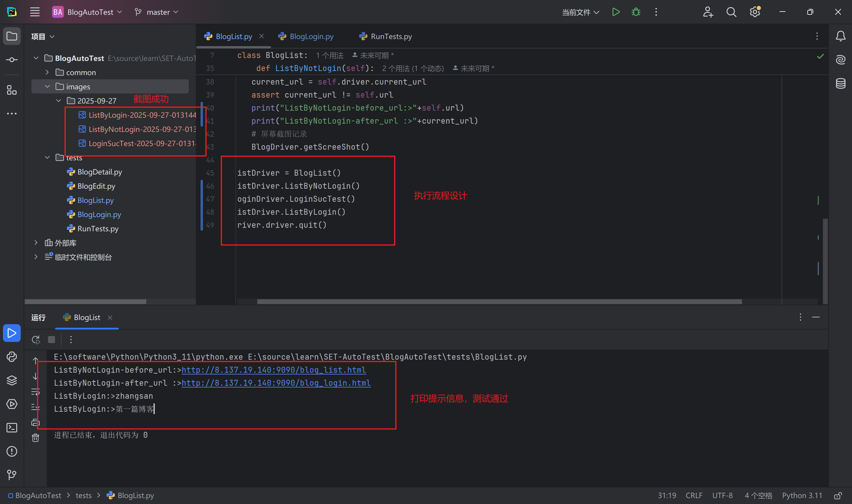Viewport: 852px width, 504px height.
Task: Open more run actions in title bar
Action: [x=656, y=12]
